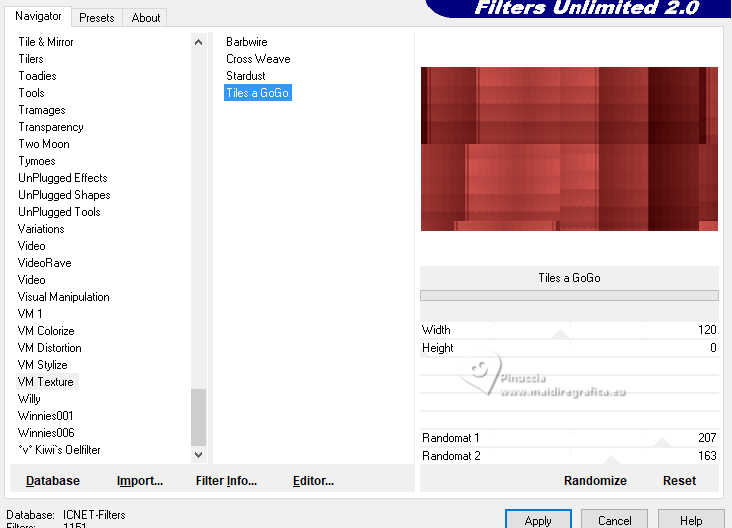Open Filter Info...
Screen dimensions: 732x528
(226, 481)
